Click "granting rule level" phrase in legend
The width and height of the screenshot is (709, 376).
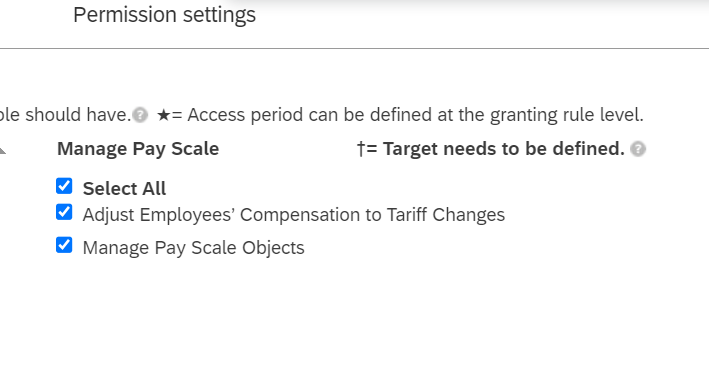pyautogui.click(x=566, y=115)
